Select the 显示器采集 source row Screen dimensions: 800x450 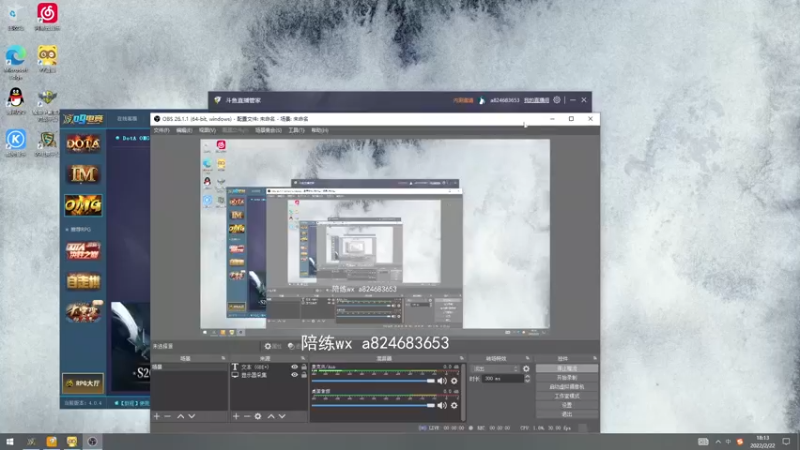[269, 375]
